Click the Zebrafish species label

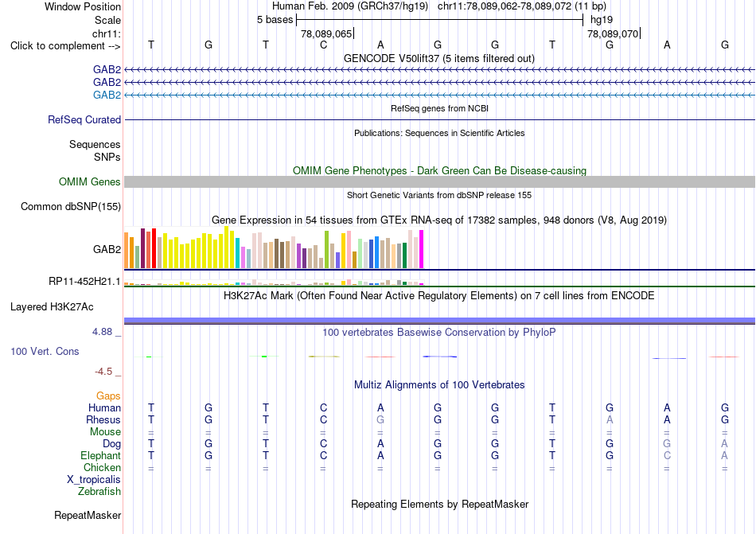99,492
